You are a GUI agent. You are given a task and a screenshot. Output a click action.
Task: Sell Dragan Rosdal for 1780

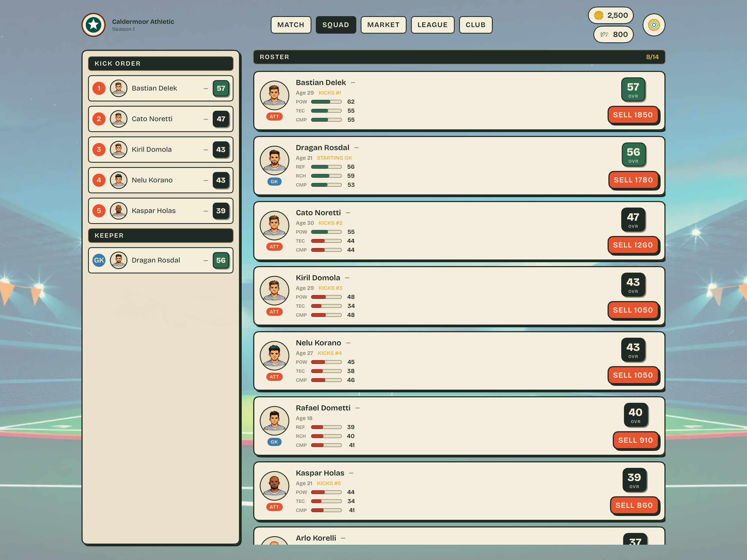[x=633, y=180]
